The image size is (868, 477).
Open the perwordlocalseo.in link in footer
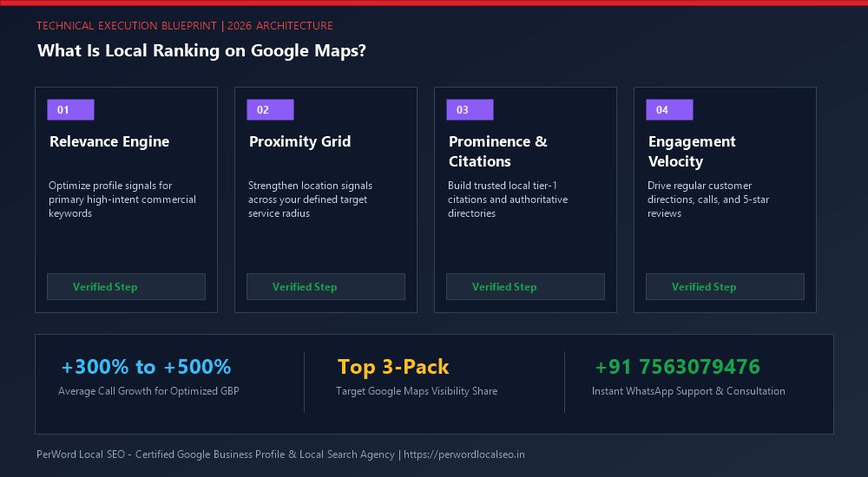(x=464, y=454)
